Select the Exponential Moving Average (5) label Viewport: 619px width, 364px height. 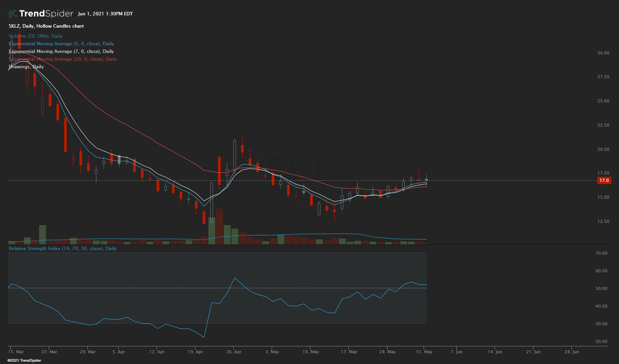click(61, 44)
